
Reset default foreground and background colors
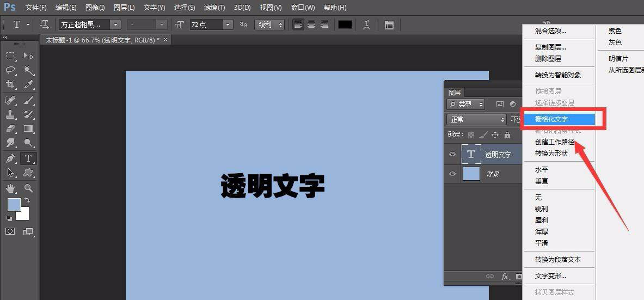(9, 218)
